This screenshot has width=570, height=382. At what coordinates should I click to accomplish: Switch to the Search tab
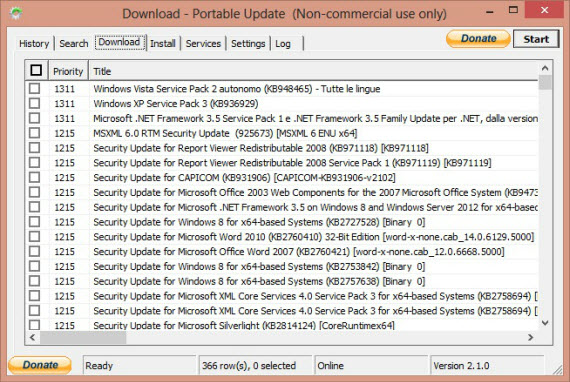point(73,44)
